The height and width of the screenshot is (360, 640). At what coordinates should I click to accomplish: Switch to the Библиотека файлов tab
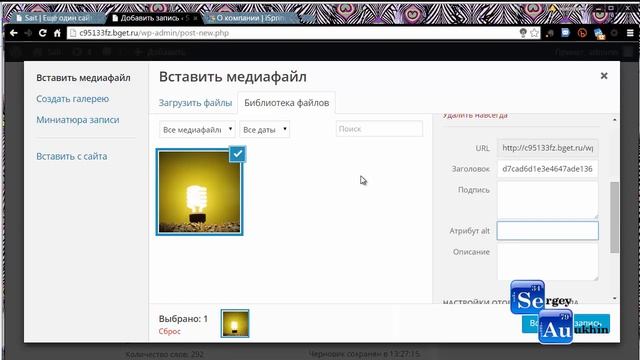(x=287, y=103)
